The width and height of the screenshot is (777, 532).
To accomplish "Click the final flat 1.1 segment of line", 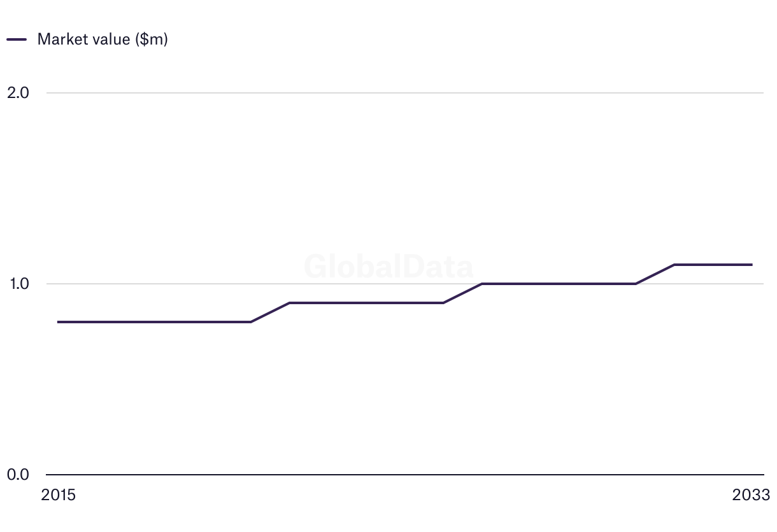I will [x=713, y=265].
